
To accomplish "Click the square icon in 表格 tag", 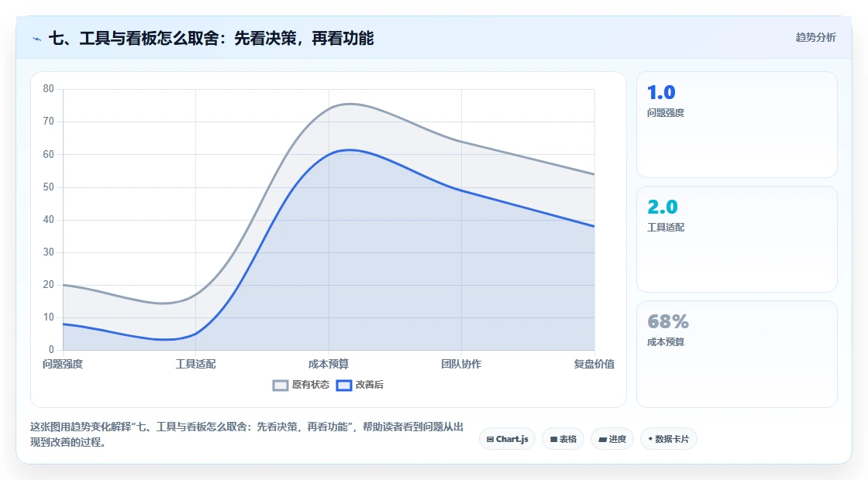I will click(x=553, y=440).
